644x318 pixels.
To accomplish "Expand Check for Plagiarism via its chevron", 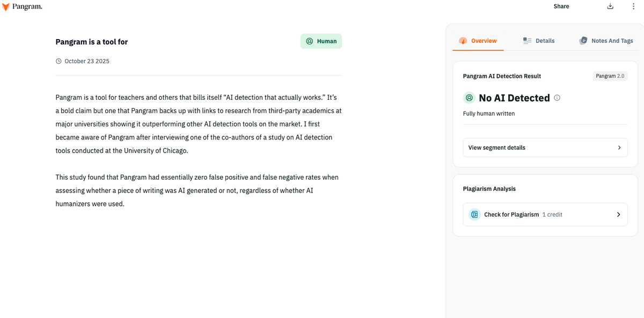I will pyautogui.click(x=619, y=214).
